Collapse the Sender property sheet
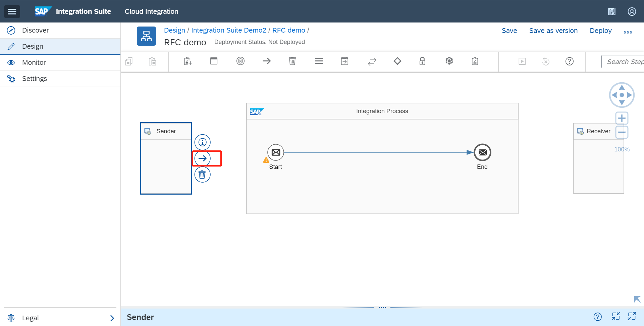 [x=616, y=317]
